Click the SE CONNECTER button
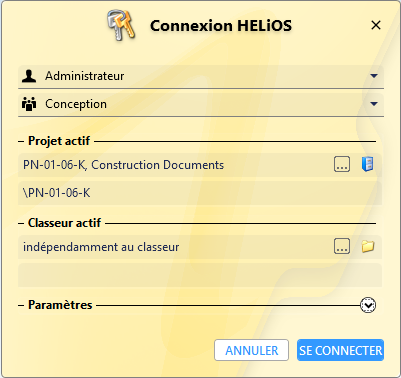The width and height of the screenshot is (401, 378). coord(340,350)
